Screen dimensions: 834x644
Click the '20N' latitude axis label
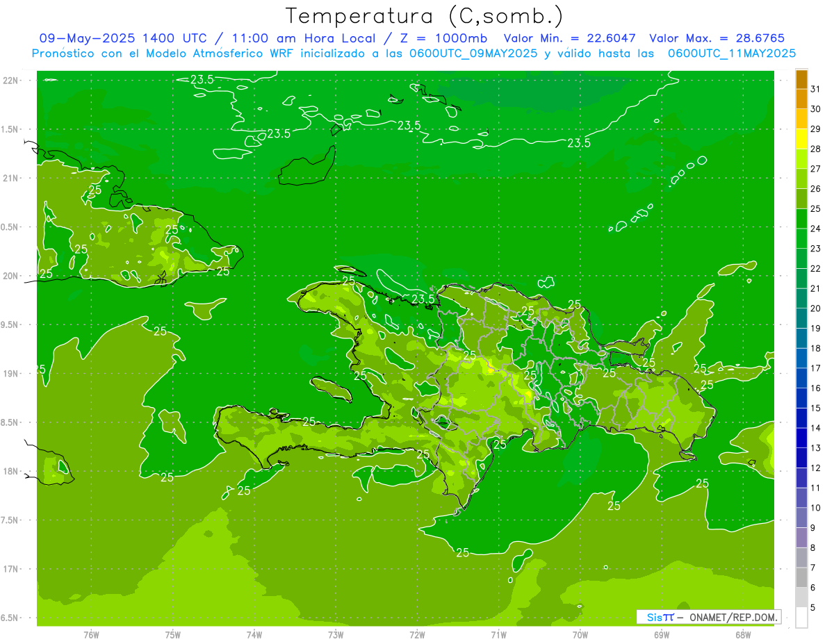click(10, 276)
